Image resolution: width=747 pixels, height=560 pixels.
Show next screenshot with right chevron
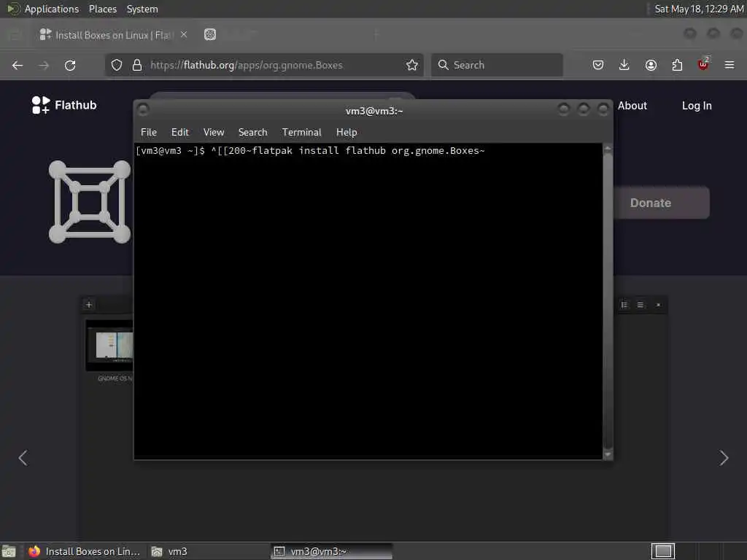724,458
